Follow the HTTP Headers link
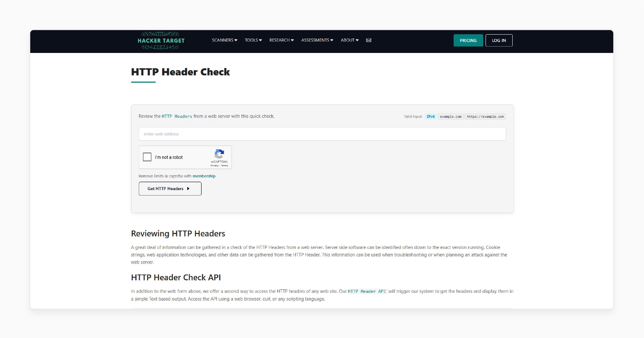 tap(177, 116)
